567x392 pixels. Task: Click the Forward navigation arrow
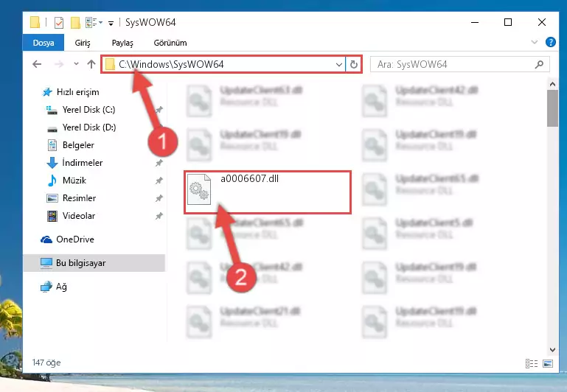click(x=58, y=64)
